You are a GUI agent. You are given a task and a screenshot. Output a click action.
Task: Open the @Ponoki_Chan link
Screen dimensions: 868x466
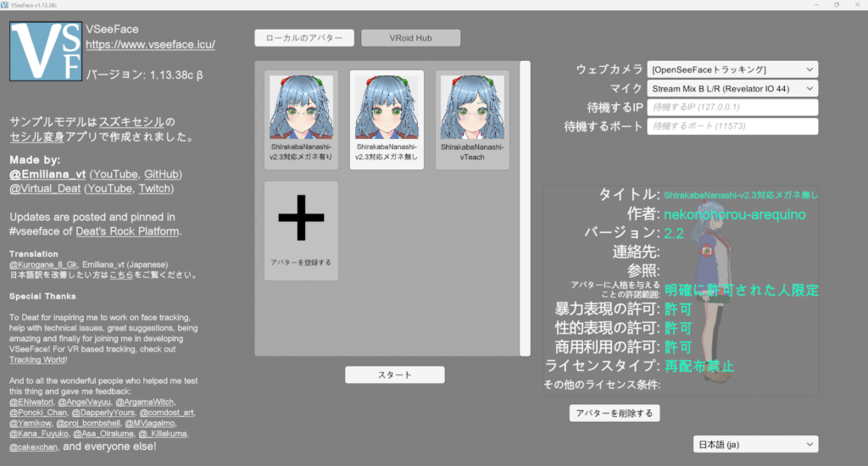[38, 413]
